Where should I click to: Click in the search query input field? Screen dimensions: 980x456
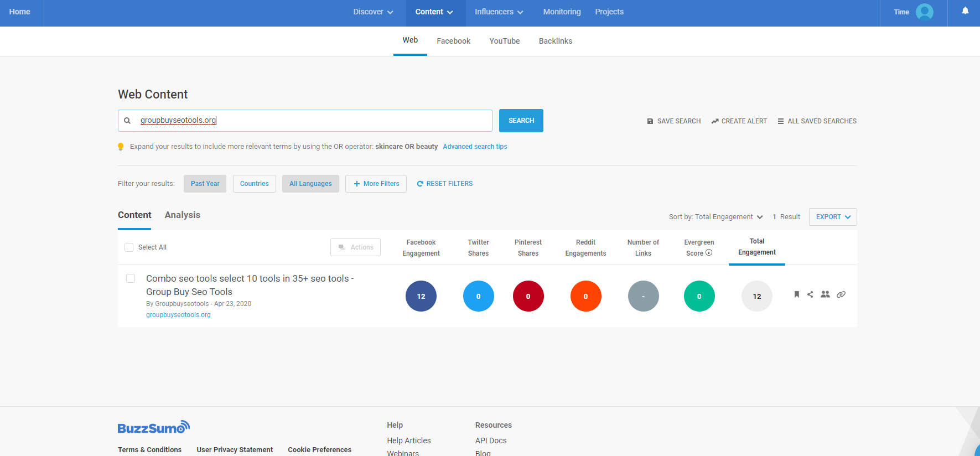pyautogui.click(x=305, y=121)
